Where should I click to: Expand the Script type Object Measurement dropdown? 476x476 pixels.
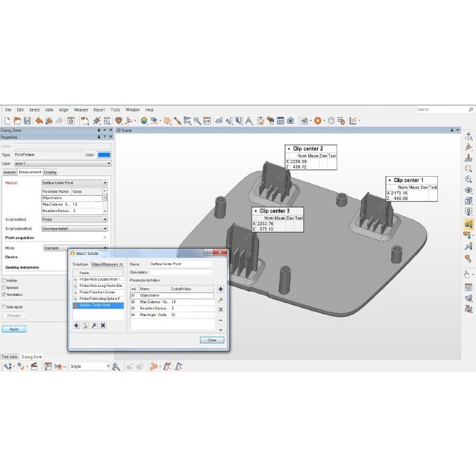[107, 264]
